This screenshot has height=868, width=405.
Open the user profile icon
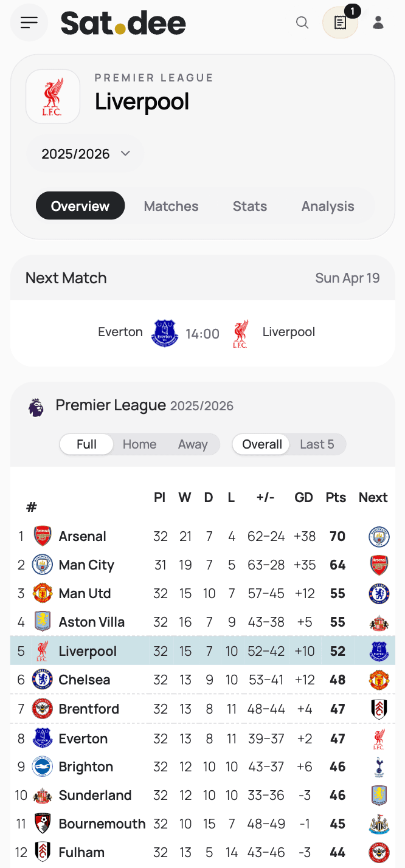[378, 23]
